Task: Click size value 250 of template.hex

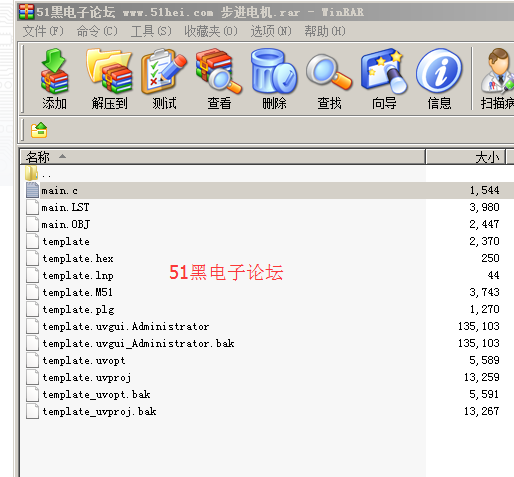Action: click(x=490, y=258)
